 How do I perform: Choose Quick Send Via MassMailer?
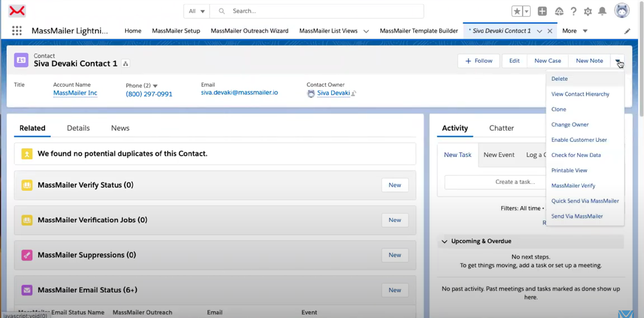[x=585, y=201]
